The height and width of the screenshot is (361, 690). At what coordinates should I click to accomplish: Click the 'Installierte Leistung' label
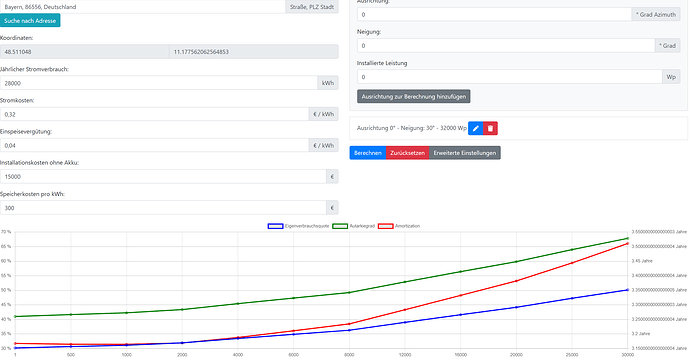[x=382, y=63]
